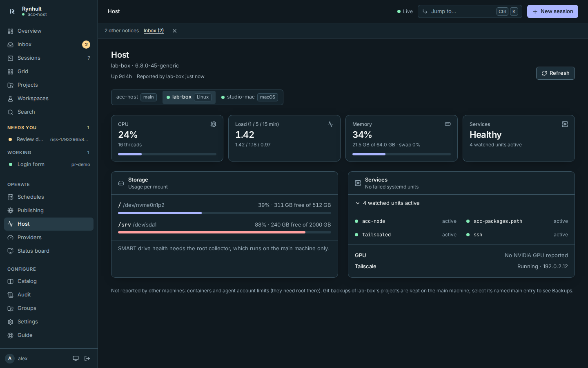Open Workspaces from the sidebar
Viewport: 588px width, 368px height.
tap(49, 99)
